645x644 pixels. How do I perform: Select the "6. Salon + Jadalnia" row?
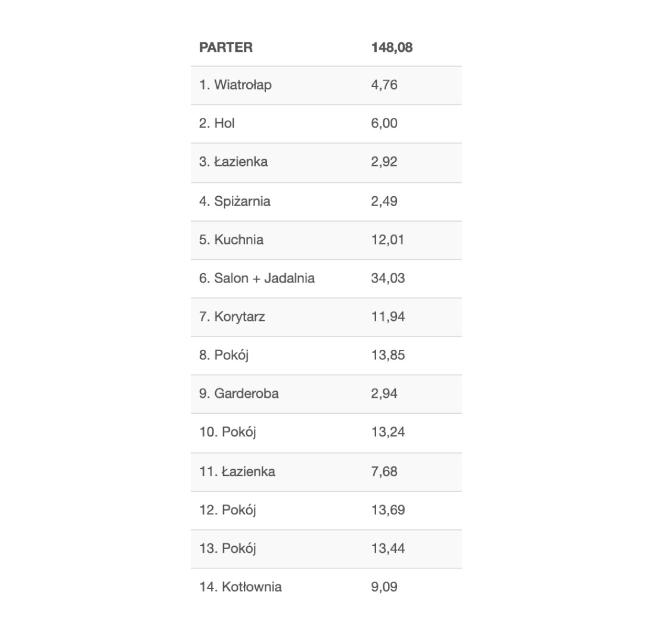257,278
